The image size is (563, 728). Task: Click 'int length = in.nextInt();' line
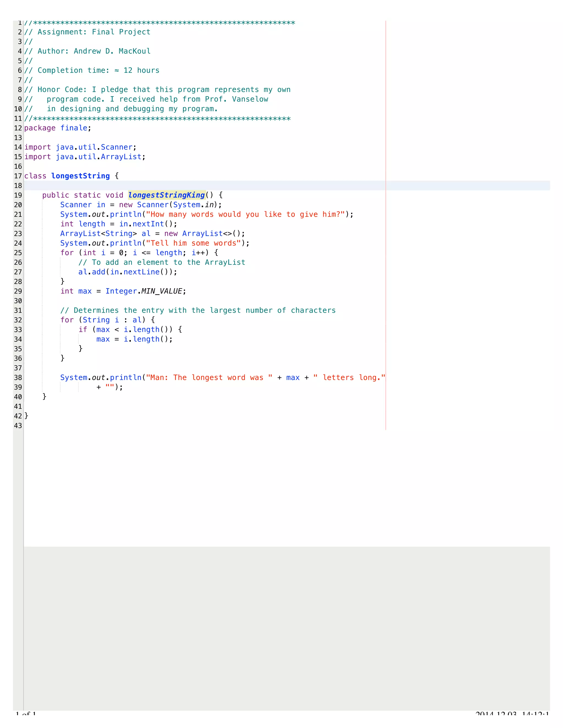pyautogui.click(x=119, y=224)
